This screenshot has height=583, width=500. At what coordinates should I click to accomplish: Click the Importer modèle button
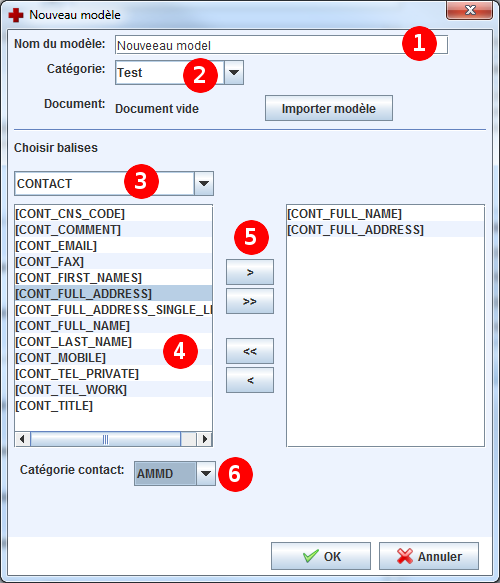pyautogui.click(x=329, y=108)
